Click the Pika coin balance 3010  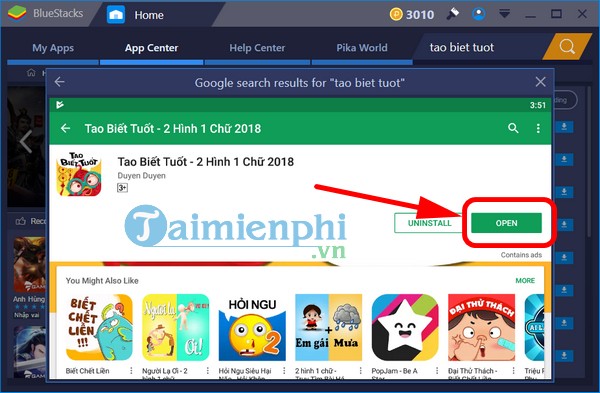pyautogui.click(x=412, y=15)
